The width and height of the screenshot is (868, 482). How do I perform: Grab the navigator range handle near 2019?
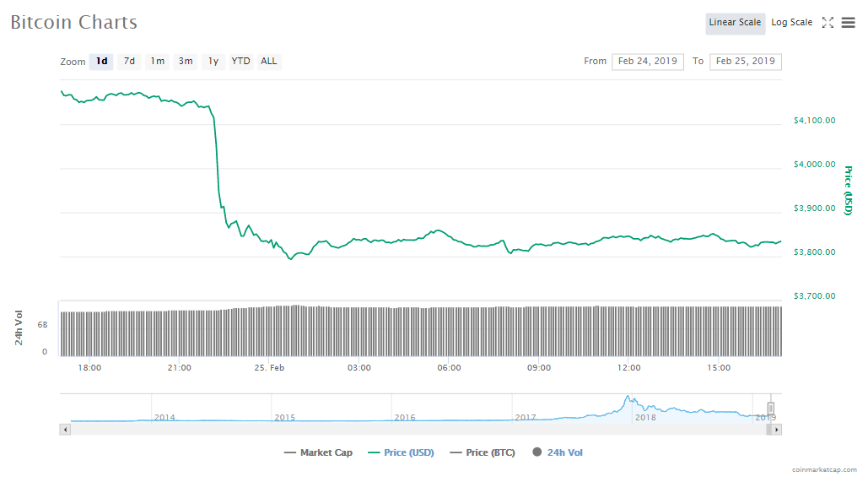coord(770,409)
